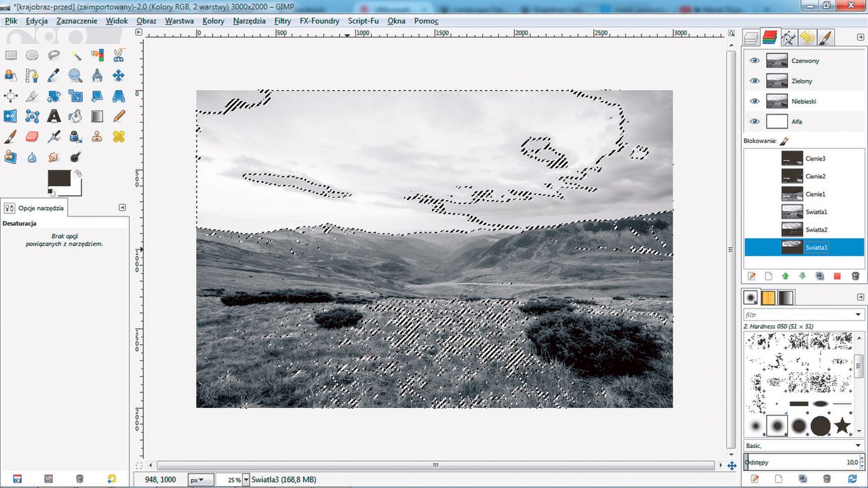The width and height of the screenshot is (868, 488).
Task: Select the Perspective tool
Action: (x=119, y=96)
